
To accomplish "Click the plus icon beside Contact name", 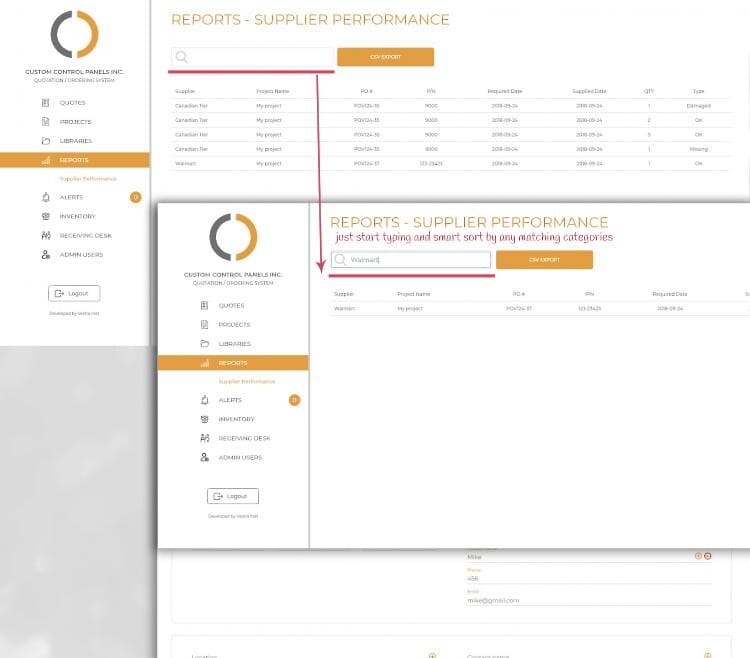I will [x=708, y=655].
